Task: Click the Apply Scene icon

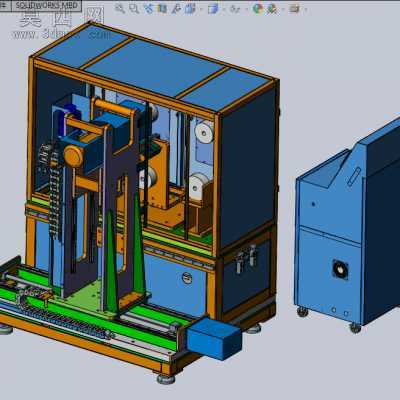Action: pos(272,8)
